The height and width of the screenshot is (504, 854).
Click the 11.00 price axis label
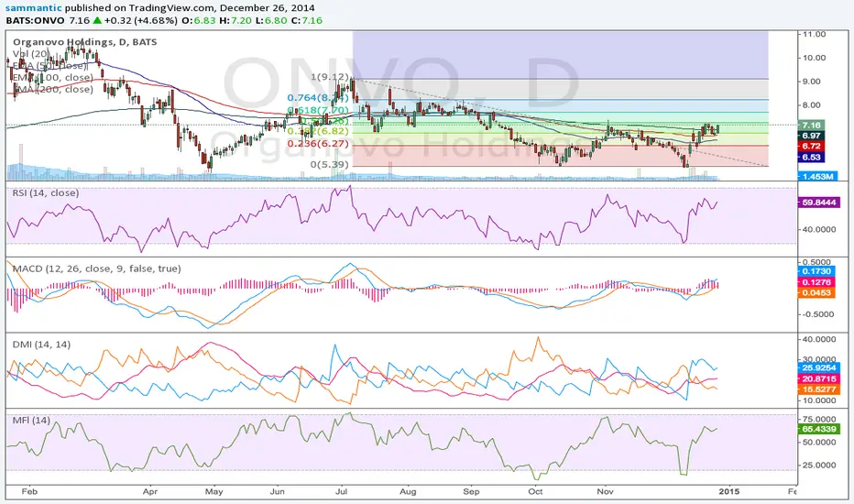pos(814,34)
